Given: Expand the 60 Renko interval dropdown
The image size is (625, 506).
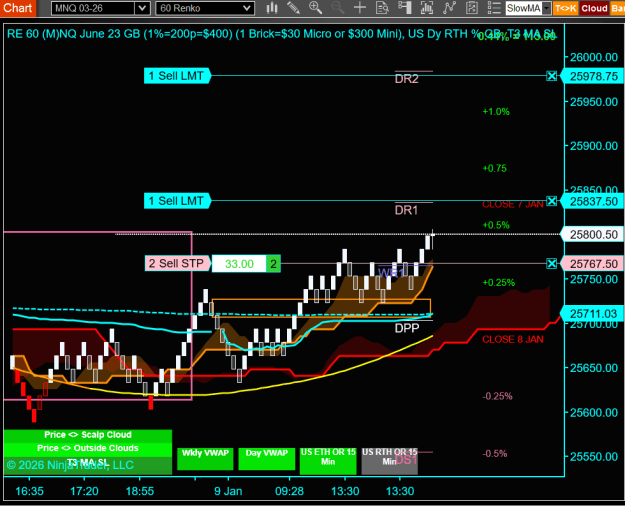Looking at the screenshot, I should pyautogui.click(x=247, y=8).
